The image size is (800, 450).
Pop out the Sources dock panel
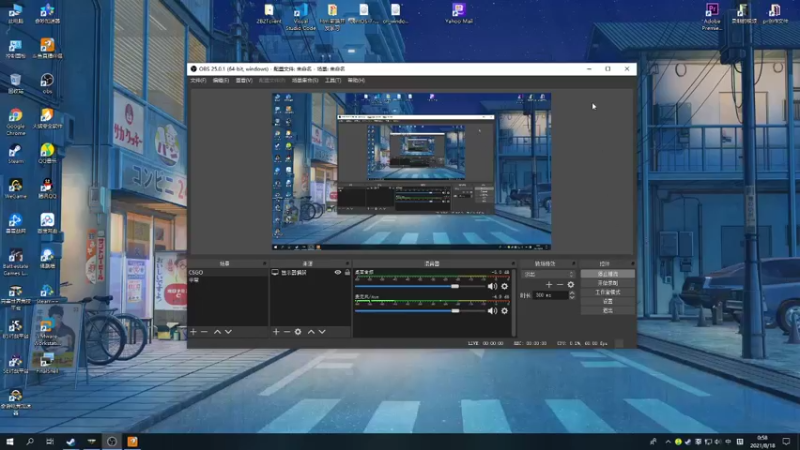click(347, 264)
